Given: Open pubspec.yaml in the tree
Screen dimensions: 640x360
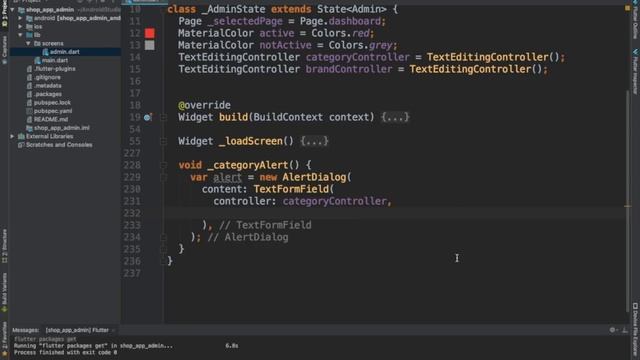Looking at the screenshot, I should [x=53, y=111].
